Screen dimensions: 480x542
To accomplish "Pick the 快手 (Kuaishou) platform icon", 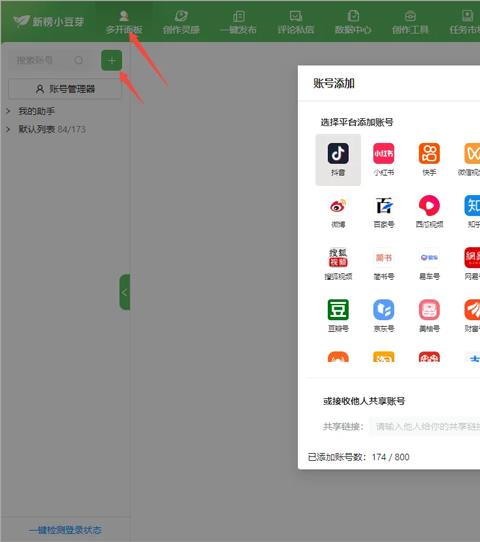I will click(429, 154).
